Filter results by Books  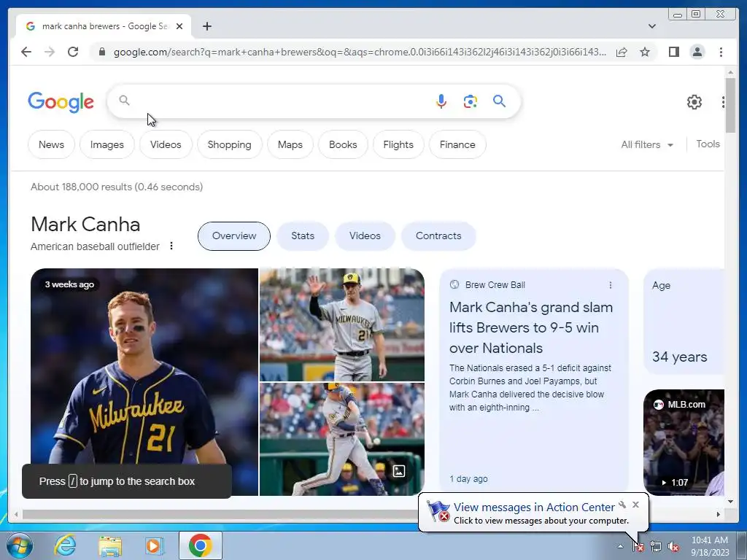[343, 144]
